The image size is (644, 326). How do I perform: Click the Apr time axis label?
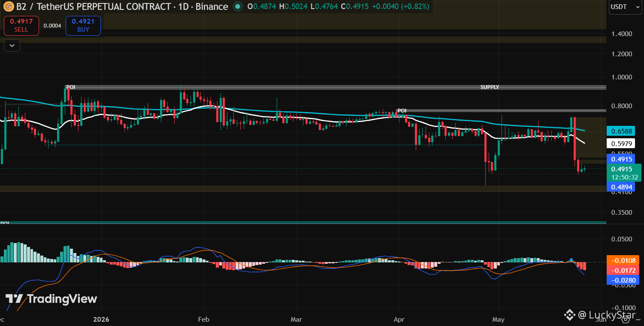coord(399,320)
